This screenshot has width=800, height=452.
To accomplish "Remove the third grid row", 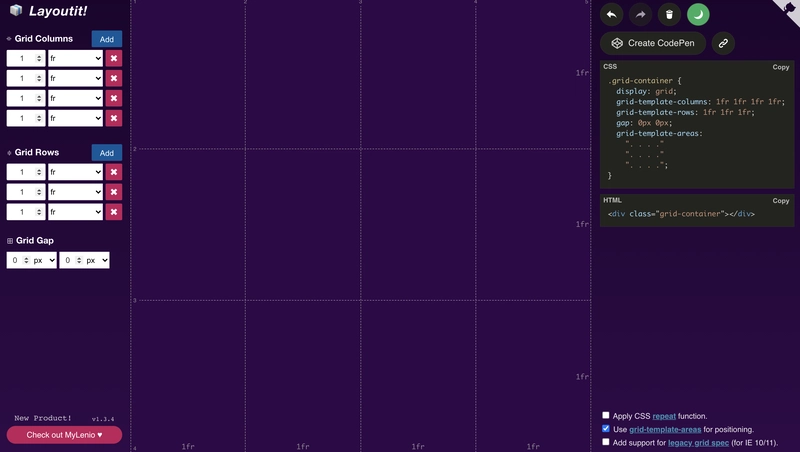I will coord(114,212).
